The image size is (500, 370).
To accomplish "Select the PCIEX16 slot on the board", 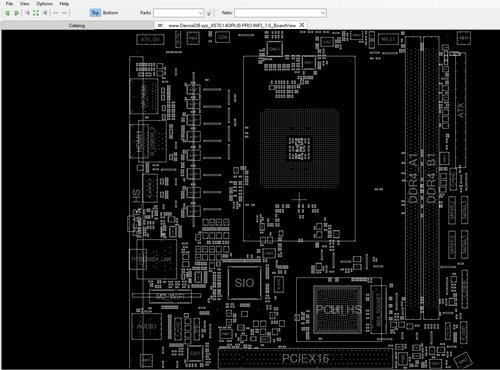I will (305, 359).
